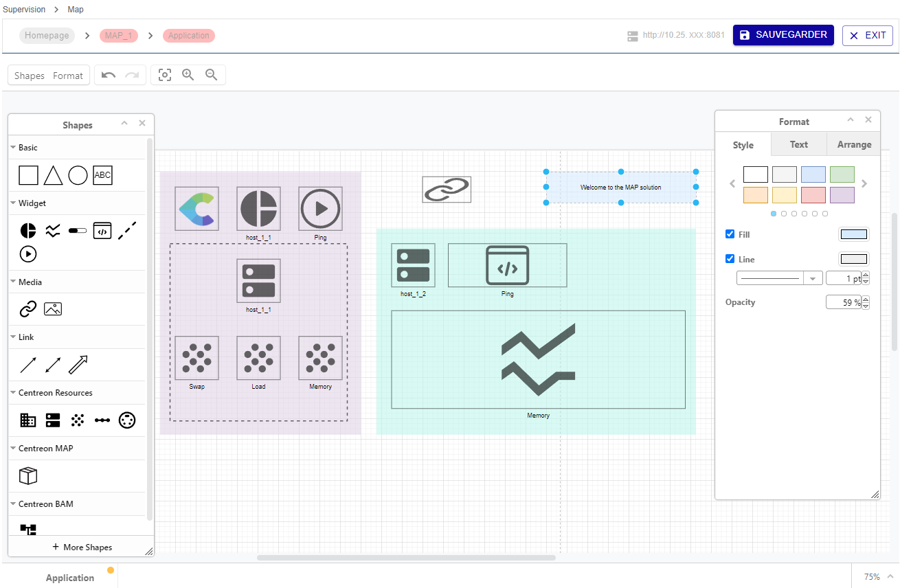Viewport: 900px width, 588px height.
Task: Switch to the Text tab
Action: [x=799, y=144]
